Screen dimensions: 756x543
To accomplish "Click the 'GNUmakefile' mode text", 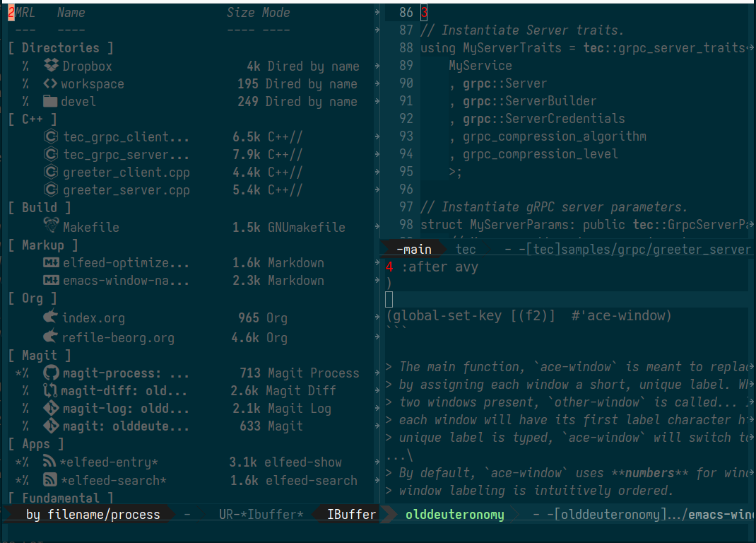I will [307, 227].
